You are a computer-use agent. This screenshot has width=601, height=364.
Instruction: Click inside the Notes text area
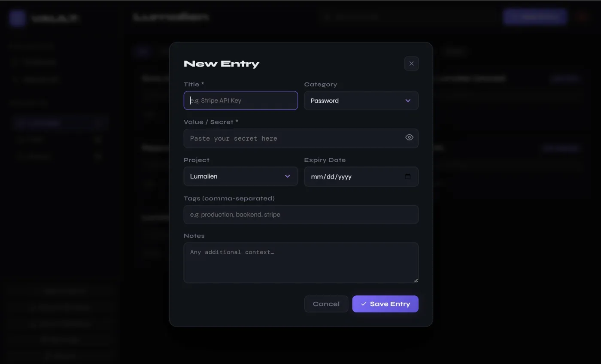pyautogui.click(x=300, y=263)
